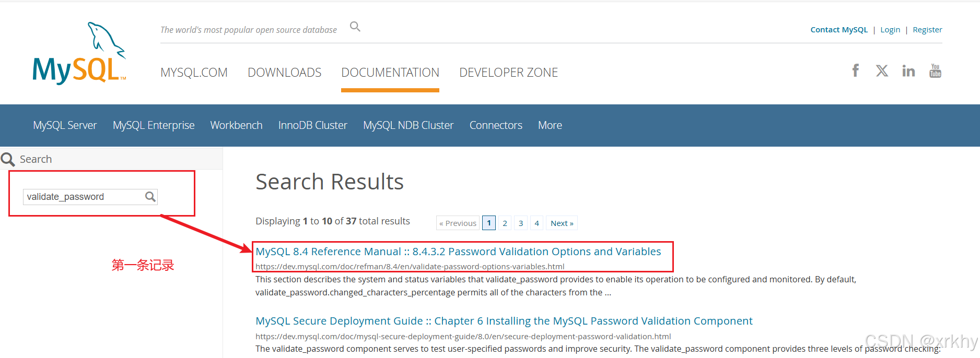The image size is (980, 358).
Task: Open MySQL's X (Twitter) icon
Action: [x=882, y=70]
